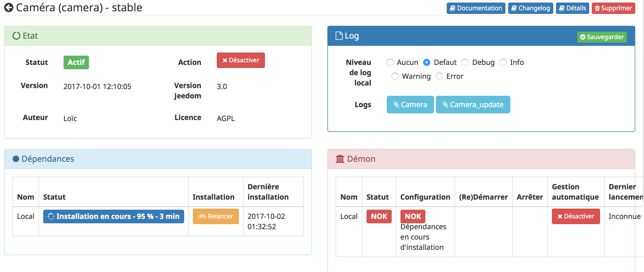Click the Installation column header

(x=213, y=197)
